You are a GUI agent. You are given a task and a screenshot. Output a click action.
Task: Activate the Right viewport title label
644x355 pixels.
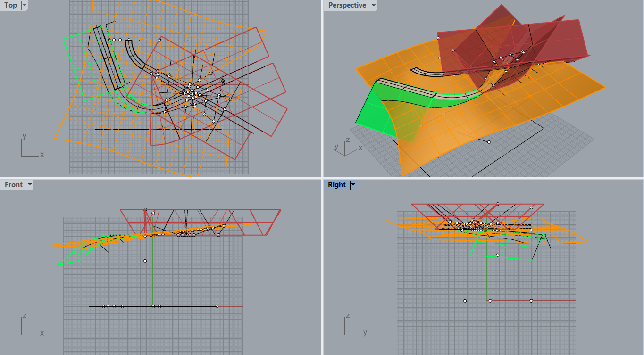pyautogui.click(x=337, y=185)
